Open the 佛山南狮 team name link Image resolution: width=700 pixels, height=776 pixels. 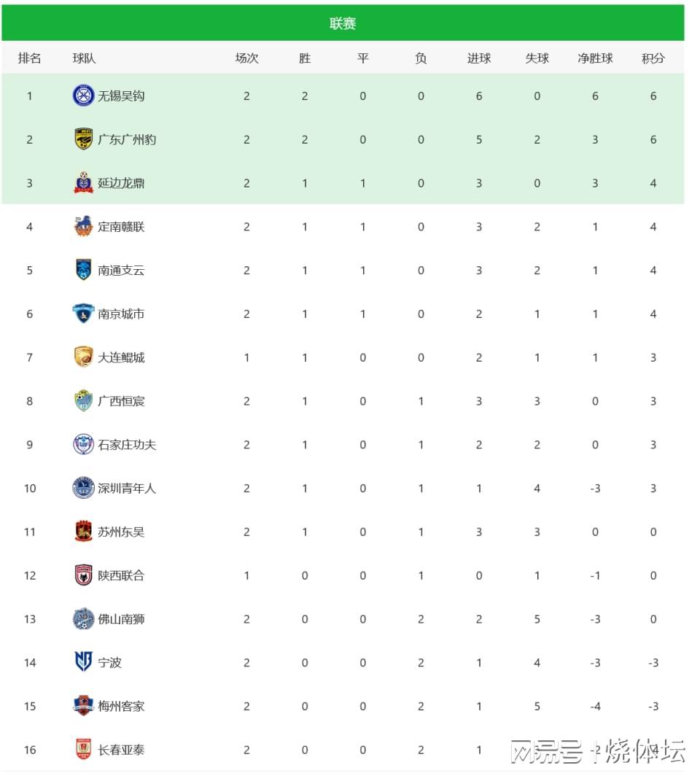121,619
